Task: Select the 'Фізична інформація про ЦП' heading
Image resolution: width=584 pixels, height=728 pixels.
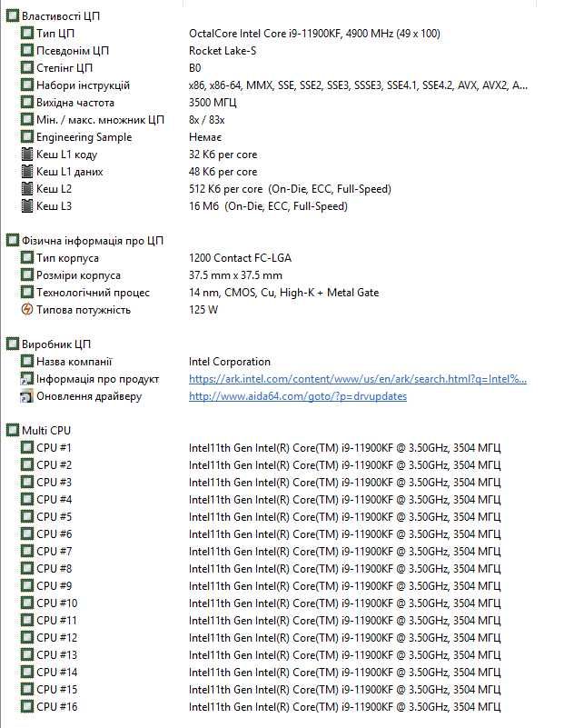Action: pyautogui.click(x=93, y=241)
